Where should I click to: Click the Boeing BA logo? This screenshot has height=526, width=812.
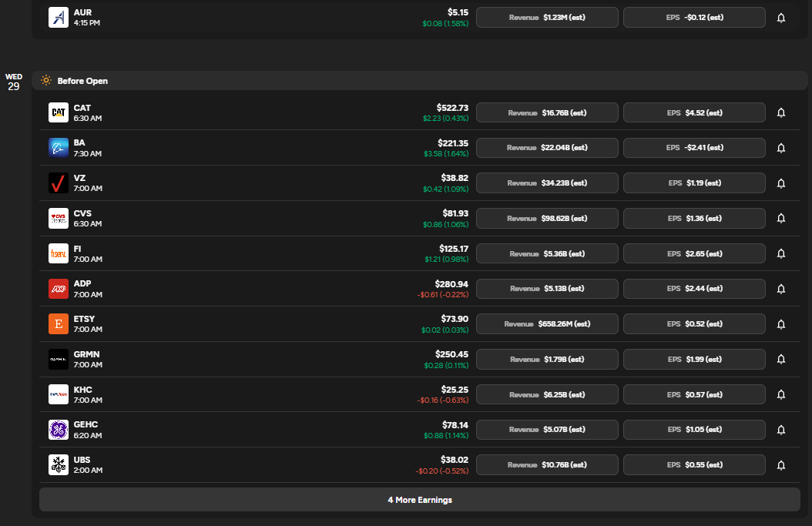point(59,148)
